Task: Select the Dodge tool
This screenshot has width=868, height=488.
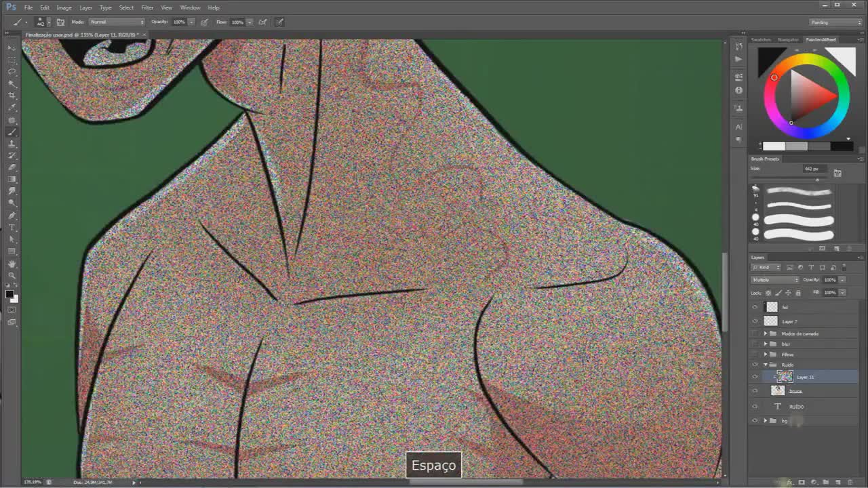Action: click(12, 203)
